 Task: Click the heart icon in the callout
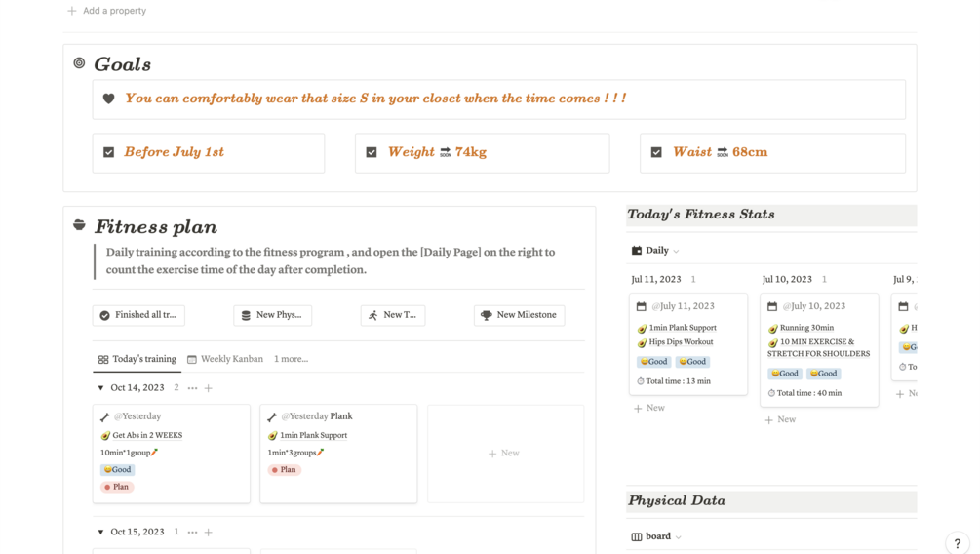108,99
